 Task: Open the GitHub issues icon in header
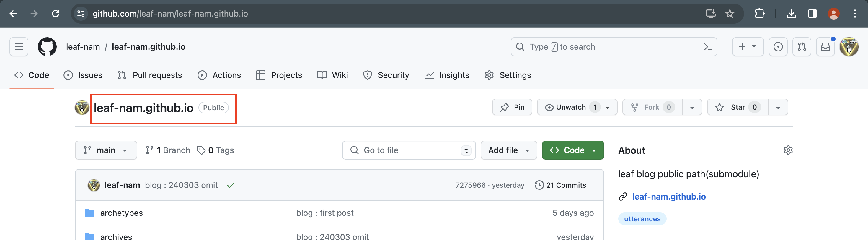click(x=778, y=47)
